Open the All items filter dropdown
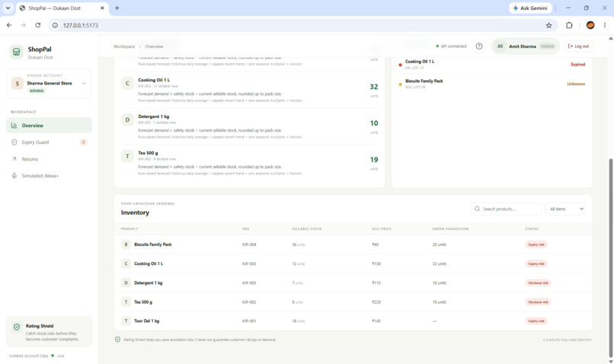Viewport: 614px width, 364px height. click(566, 209)
